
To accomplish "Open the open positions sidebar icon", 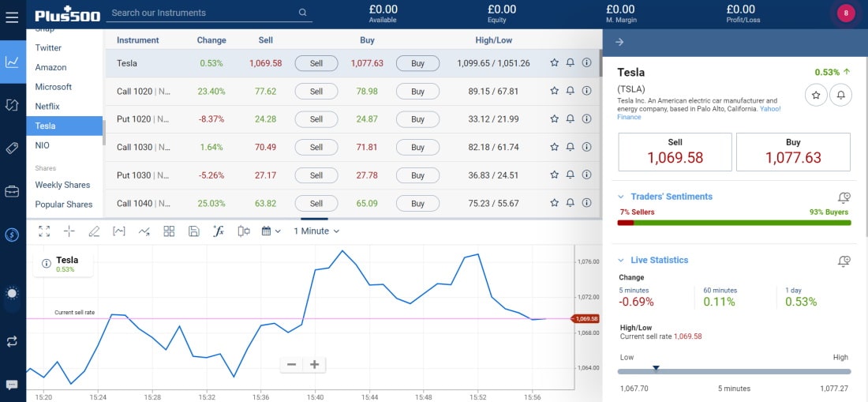I will pyautogui.click(x=12, y=105).
